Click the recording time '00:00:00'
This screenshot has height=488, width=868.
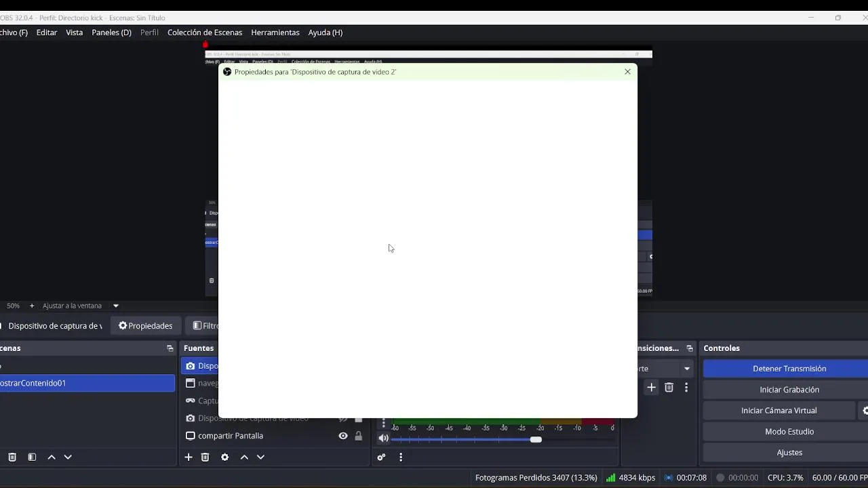click(x=743, y=478)
